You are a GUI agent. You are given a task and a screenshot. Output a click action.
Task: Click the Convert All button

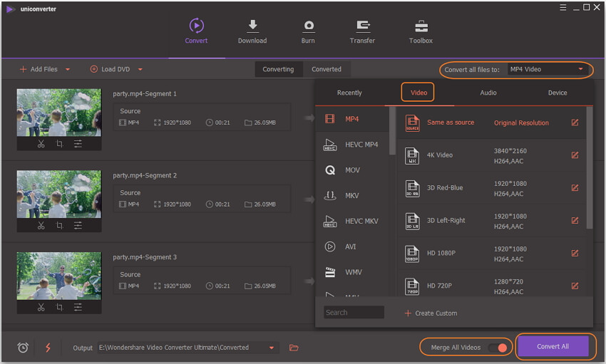(553, 346)
